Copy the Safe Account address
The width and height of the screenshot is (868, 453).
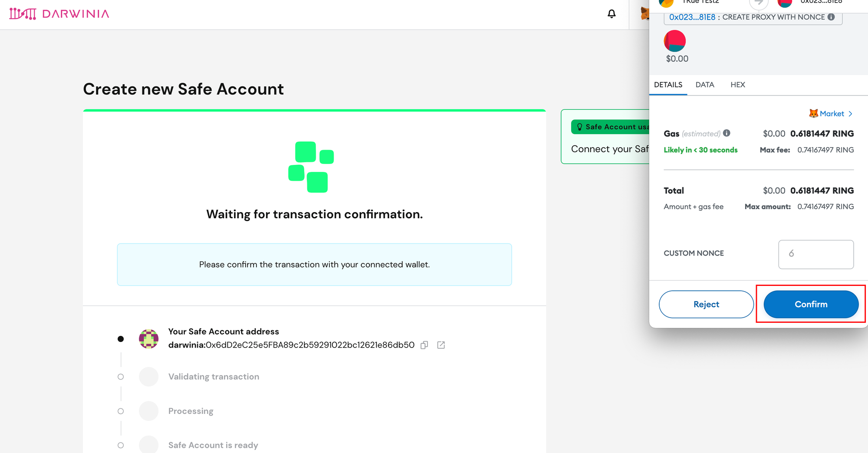pos(424,345)
